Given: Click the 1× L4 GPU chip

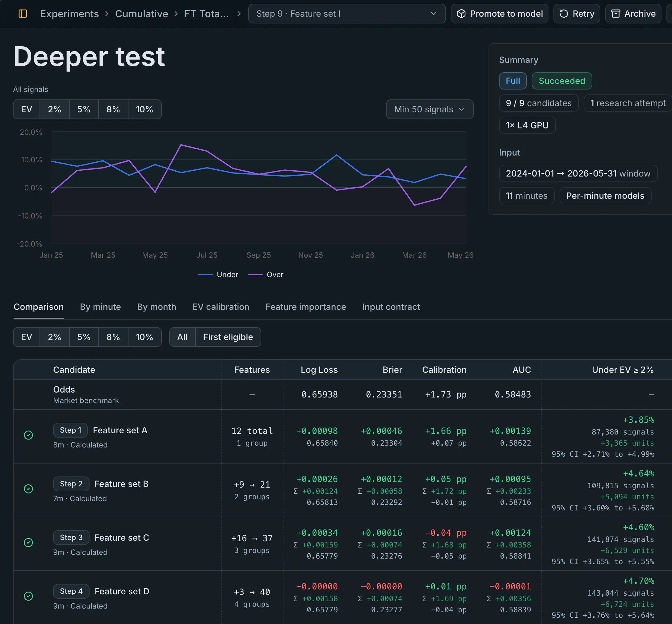Looking at the screenshot, I should pyautogui.click(x=527, y=125).
